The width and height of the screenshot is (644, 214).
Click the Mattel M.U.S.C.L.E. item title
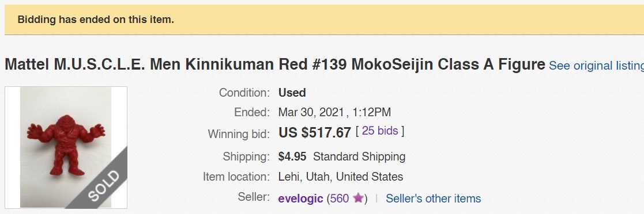[275, 65]
